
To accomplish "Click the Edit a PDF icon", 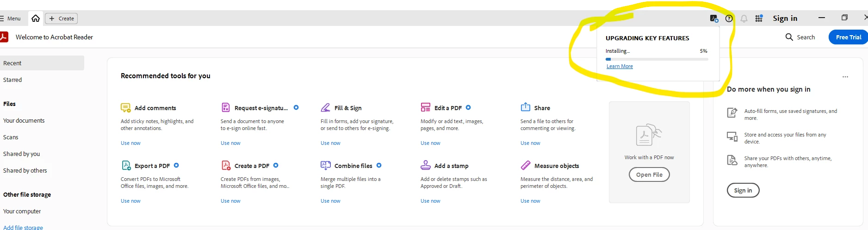I will [426, 108].
